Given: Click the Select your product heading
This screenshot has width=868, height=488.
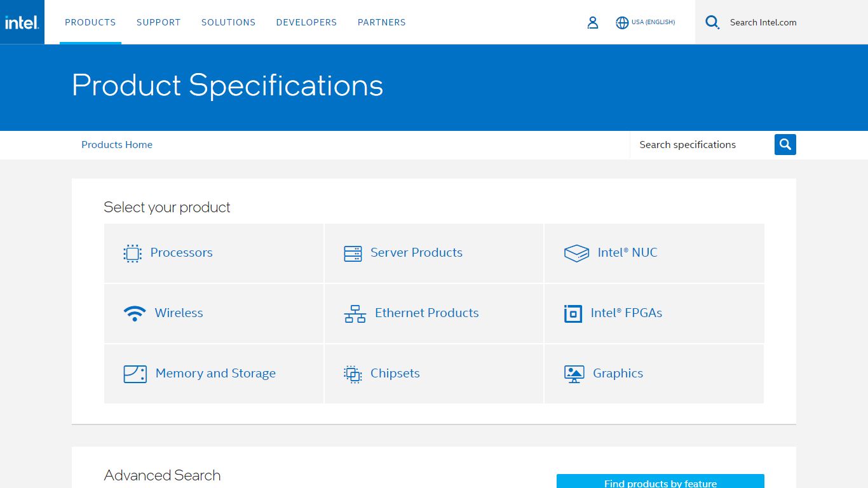Looking at the screenshot, I should (x=167, y=207).
